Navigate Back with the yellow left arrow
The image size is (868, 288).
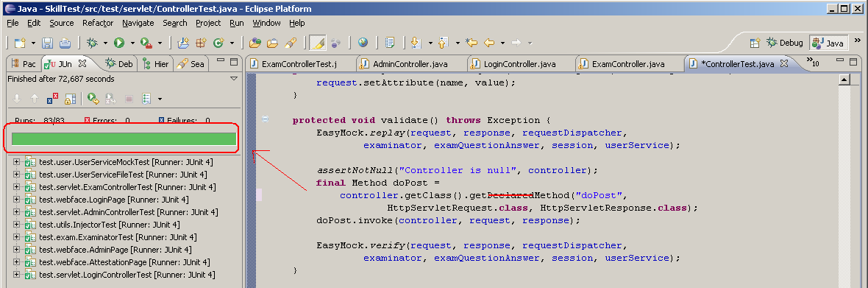pos(489,43)
